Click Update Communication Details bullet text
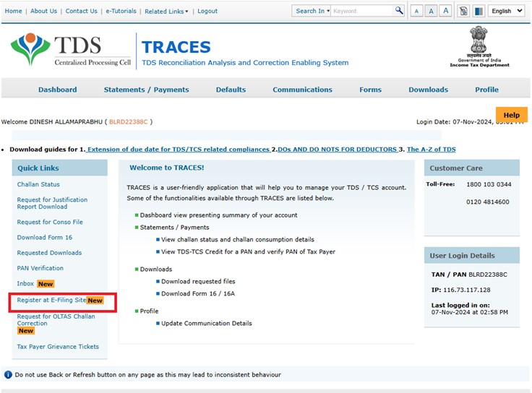The width and height of the screenshot is (532, 393). pos(207,324)
